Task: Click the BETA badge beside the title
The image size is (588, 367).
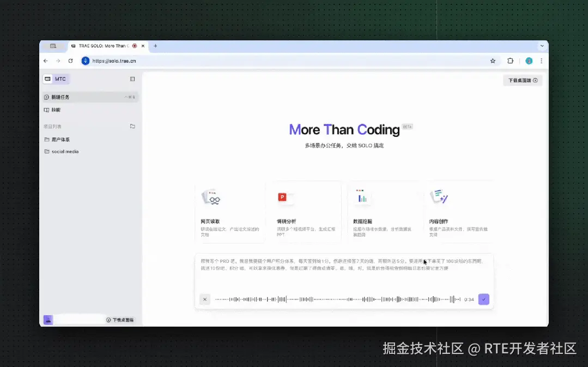Action: [x=407, y=127]
